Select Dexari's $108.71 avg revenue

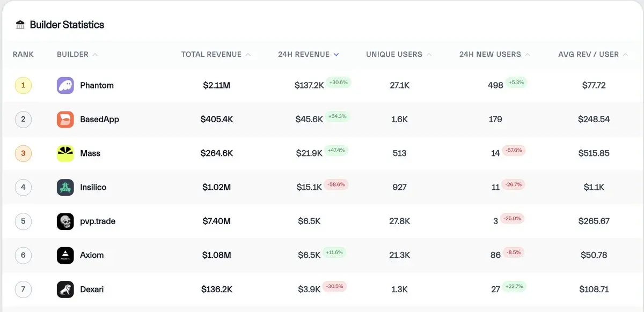(594, 289)
